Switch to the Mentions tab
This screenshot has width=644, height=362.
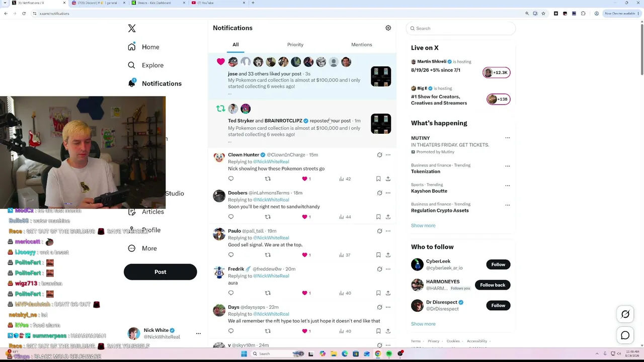coord(362,45)
